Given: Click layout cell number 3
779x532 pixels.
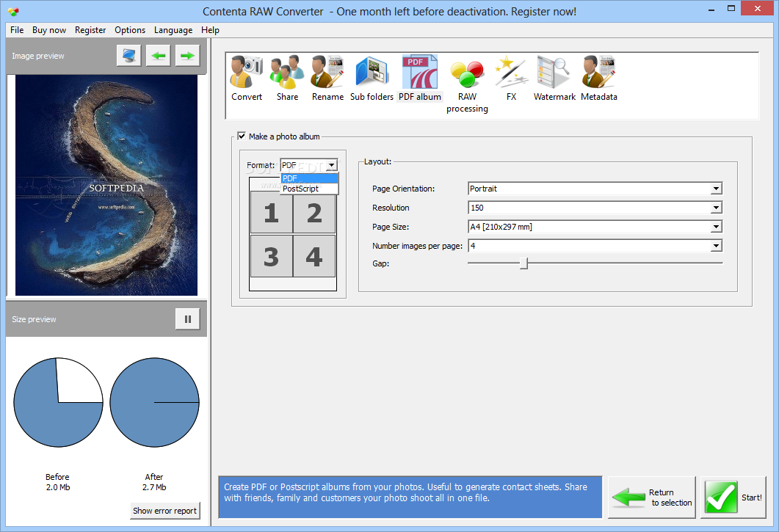Looking at the screenshot, I should (x=271, y=256).
